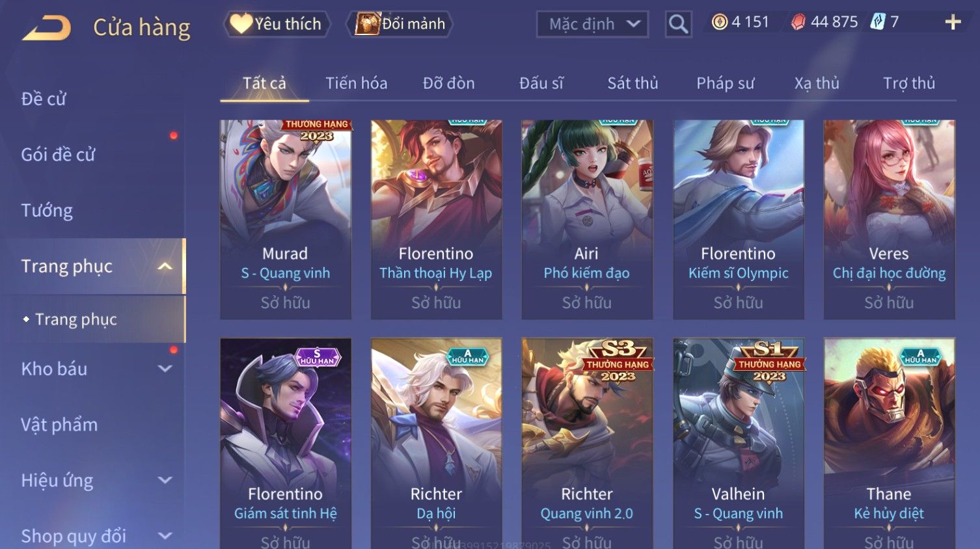Tap the golden back arrow icon
980x549 pixels.
[x=46, y=28]
